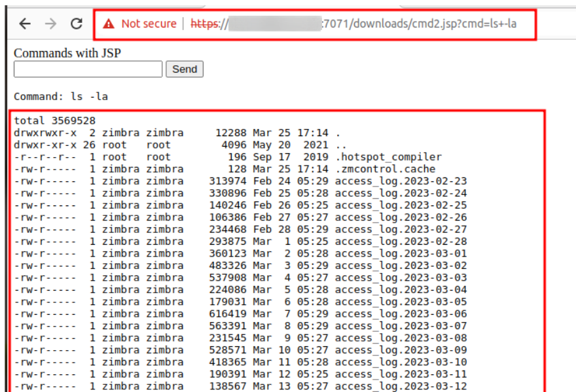This screenshot has width=576, height=392.
Task: Click the 'Command: ls -la' line
Action: point(61,97)
